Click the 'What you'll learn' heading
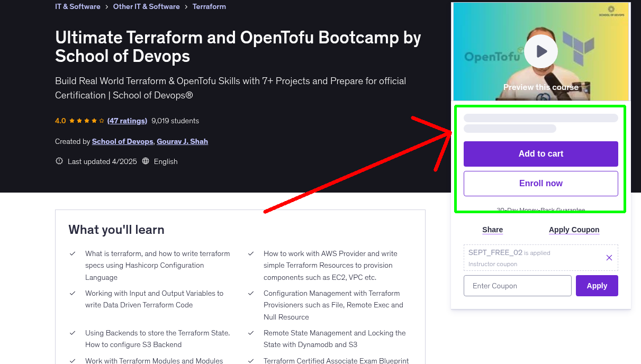This screenshot has height=364, width=641. pos(116,230)
